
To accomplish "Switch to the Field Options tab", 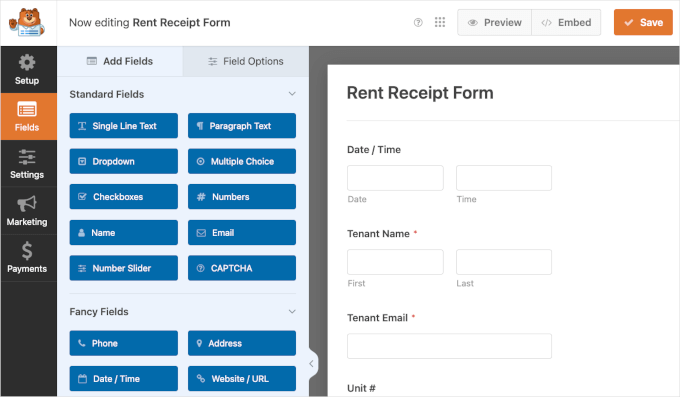I will coord(246,61).
